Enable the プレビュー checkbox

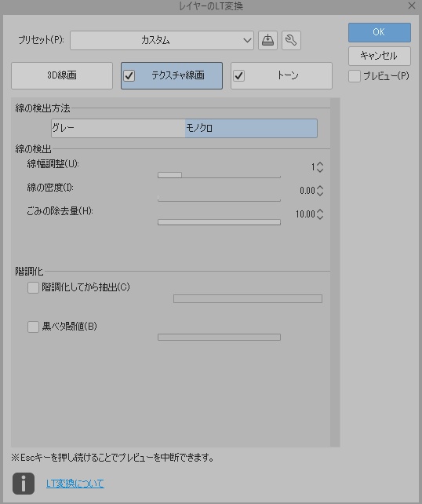pyautogui.click(x=355, y=76)
